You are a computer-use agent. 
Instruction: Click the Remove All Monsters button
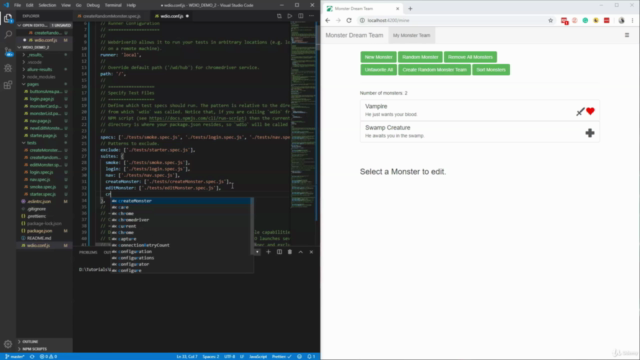tap(470, 57)
